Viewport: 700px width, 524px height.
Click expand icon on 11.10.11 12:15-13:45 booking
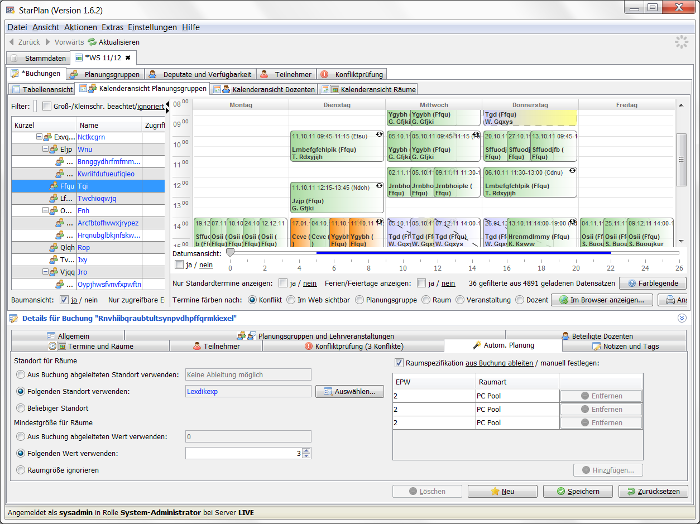[379, 186]
